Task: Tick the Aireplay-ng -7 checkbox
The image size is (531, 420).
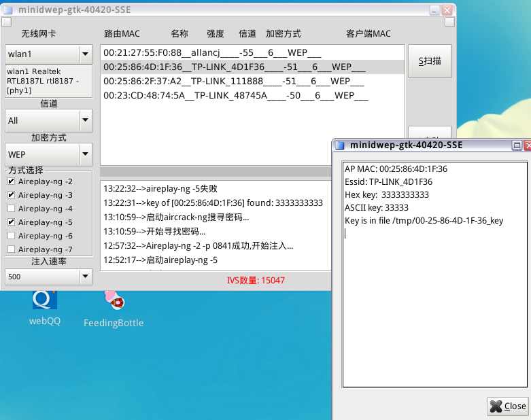Action: click(11, 249)
